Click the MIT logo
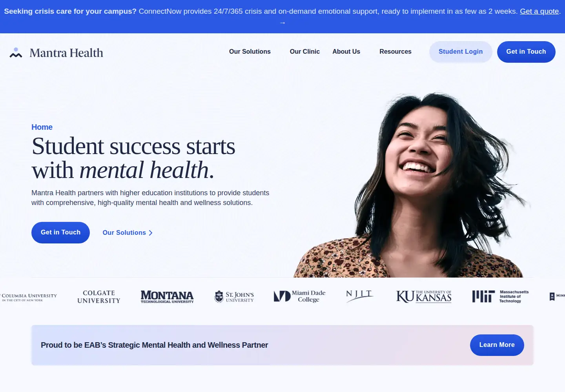 [x=500, y=296]
